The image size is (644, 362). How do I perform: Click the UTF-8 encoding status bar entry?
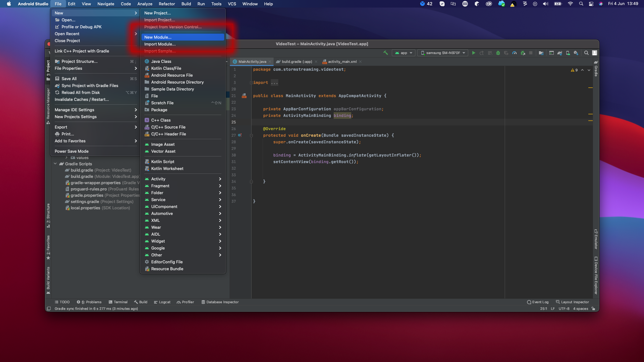coord(564,309)
